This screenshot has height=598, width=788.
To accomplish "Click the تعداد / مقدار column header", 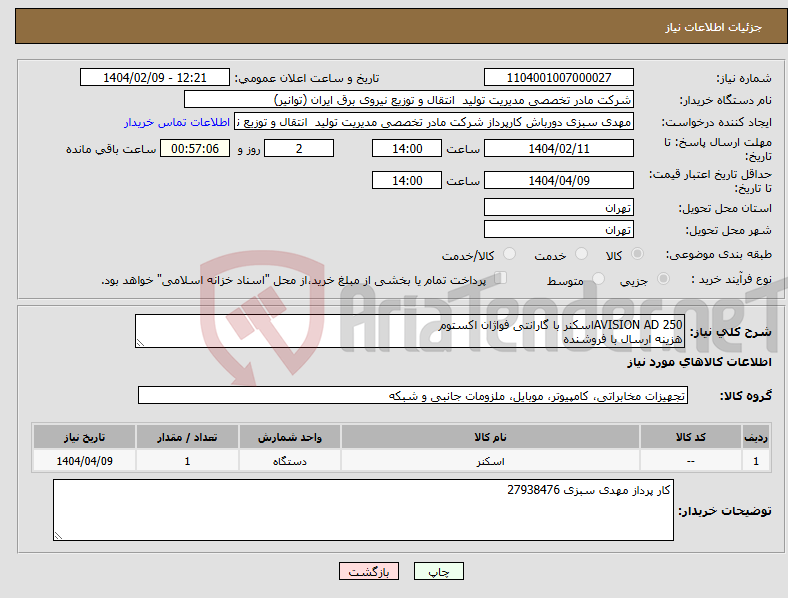I will [187, 437].
